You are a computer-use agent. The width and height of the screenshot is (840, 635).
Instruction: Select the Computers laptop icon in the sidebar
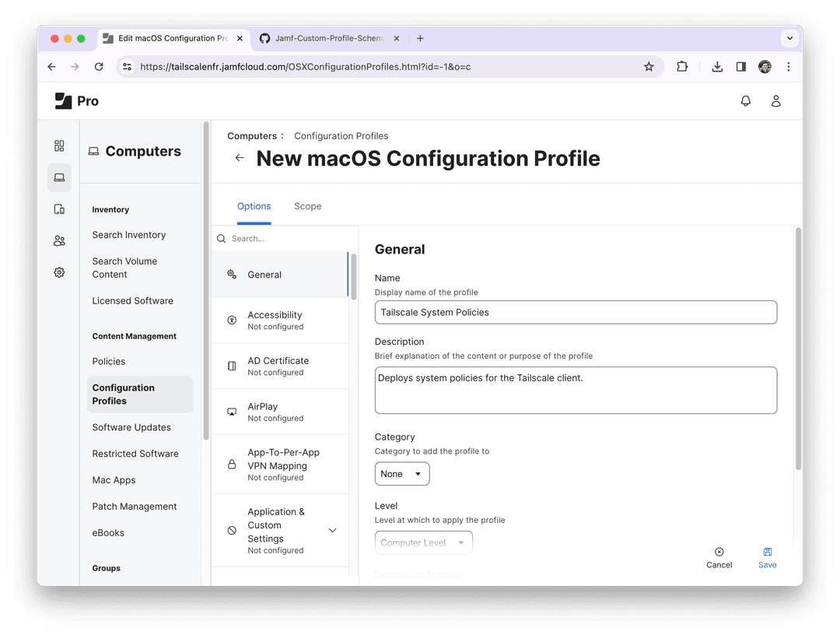[x=59, y=177]
